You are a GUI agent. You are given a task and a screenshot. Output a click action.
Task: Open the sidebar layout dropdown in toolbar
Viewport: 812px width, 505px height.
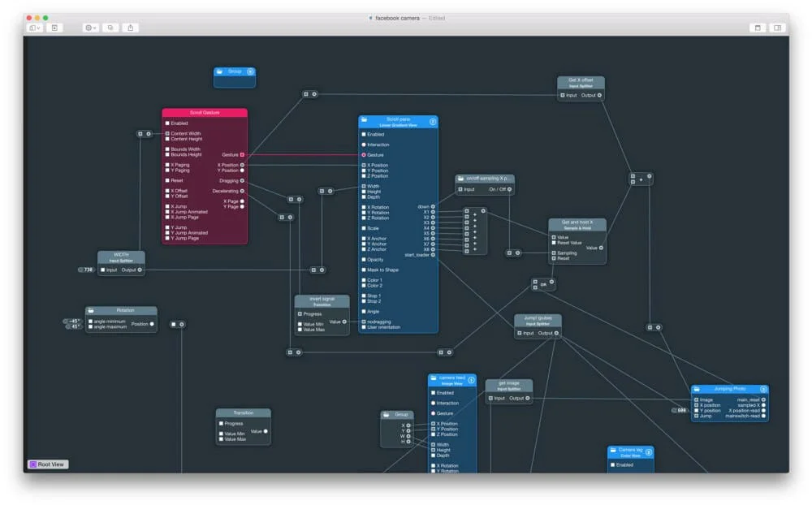(35, 28)
